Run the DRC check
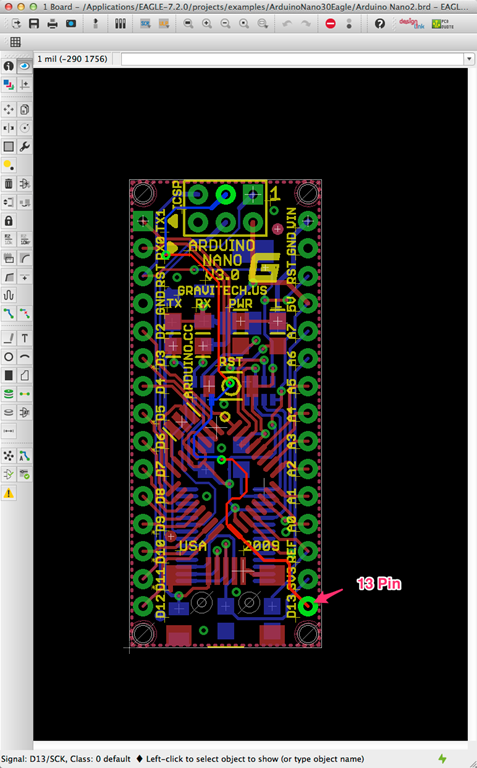Viewport: 477px width, 768px height. [x=24, y=474]
